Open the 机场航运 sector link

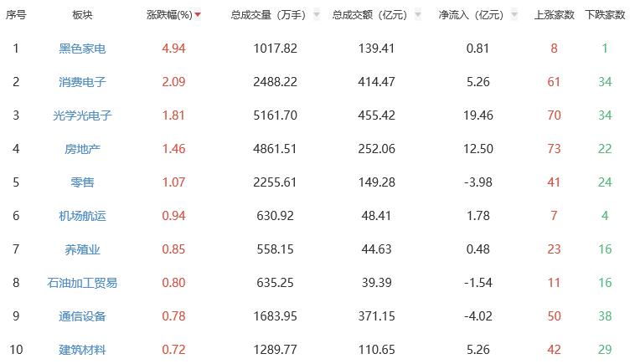[x=82, y=216]
